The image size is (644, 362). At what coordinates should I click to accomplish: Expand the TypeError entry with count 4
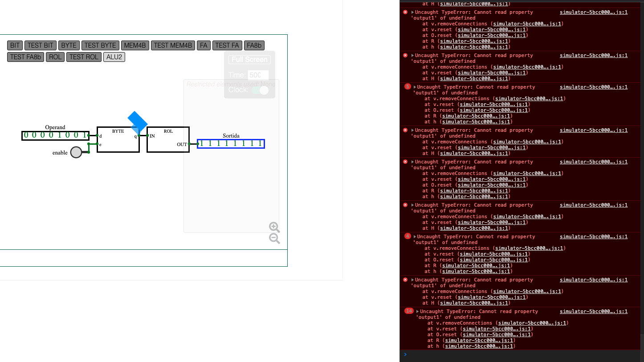click(x=415, y=236)
